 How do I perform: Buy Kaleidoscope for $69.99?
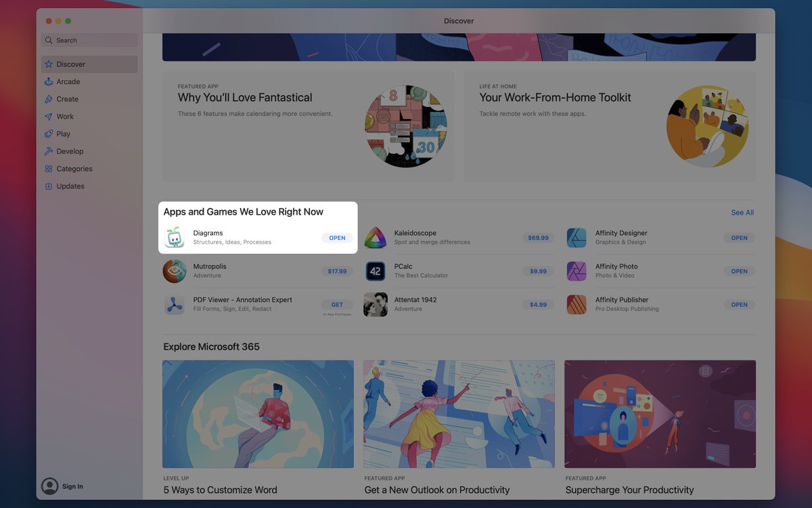coord(538,238)
